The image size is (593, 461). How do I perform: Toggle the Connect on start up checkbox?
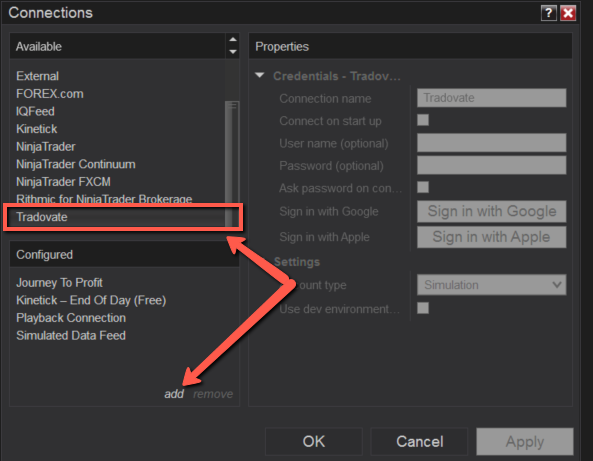[x=423, y=120]
